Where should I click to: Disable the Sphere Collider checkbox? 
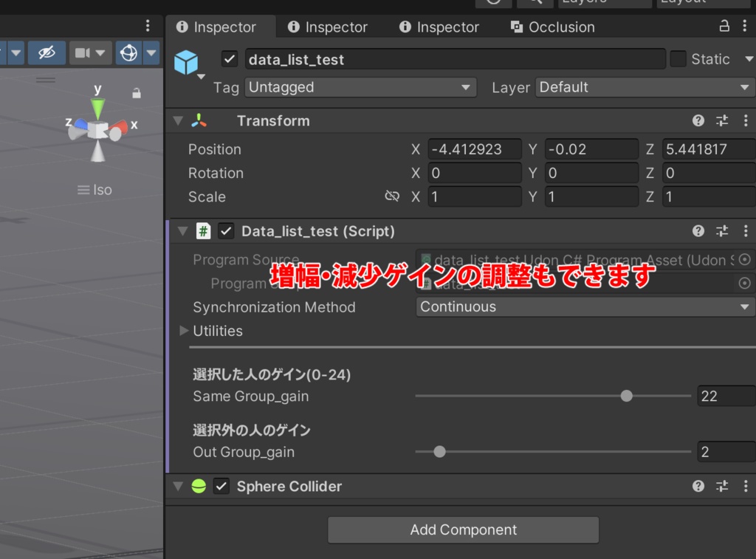click(221, 486)
